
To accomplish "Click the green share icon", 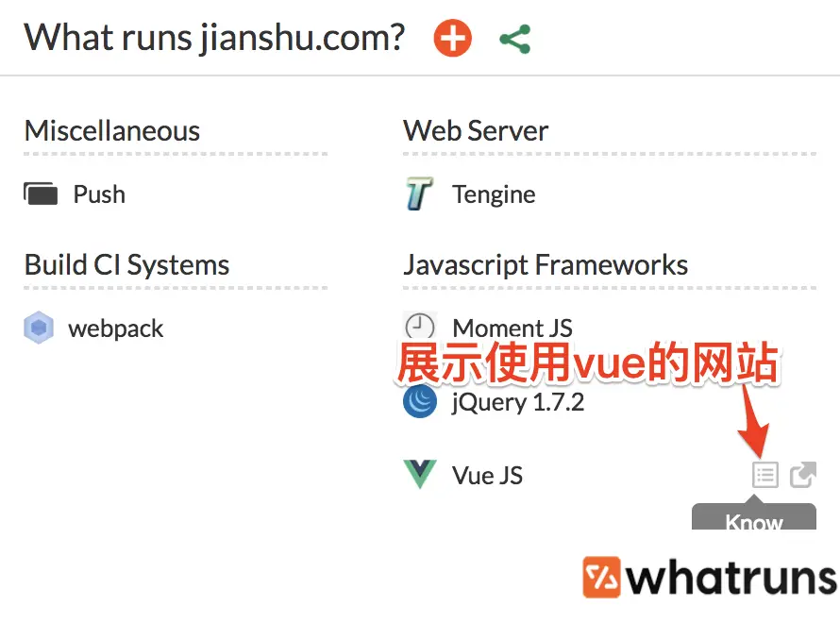I will (514, 39).
